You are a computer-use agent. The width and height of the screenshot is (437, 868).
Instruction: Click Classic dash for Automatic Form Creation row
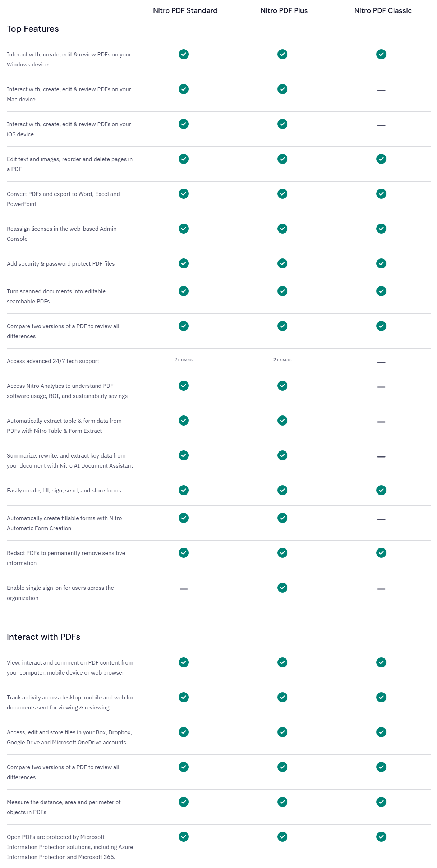click(381, 519)
